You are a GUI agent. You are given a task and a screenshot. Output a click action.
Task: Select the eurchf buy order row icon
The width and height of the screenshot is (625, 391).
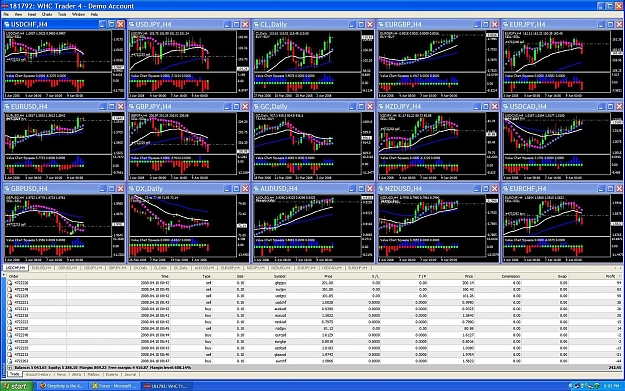click(10, 361)
